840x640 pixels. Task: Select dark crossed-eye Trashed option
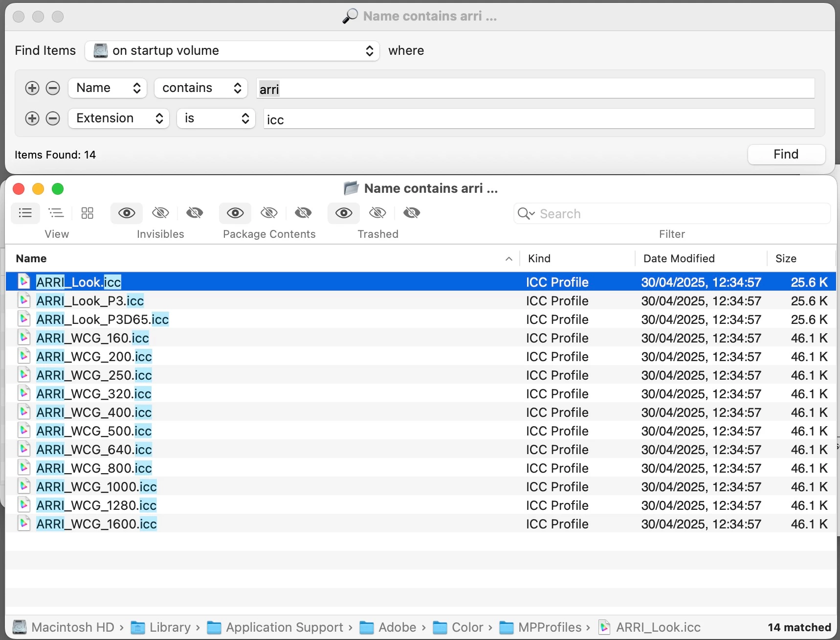point(412,213)
